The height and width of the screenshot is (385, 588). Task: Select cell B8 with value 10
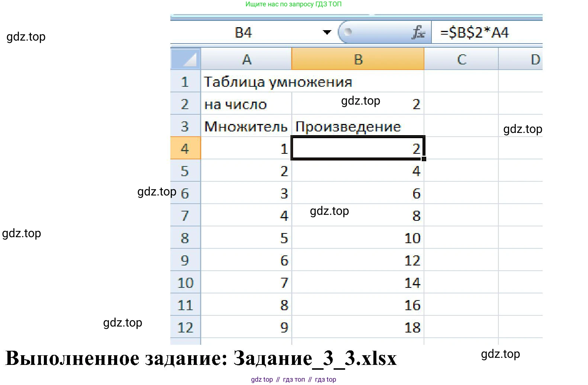pos(358,238)
